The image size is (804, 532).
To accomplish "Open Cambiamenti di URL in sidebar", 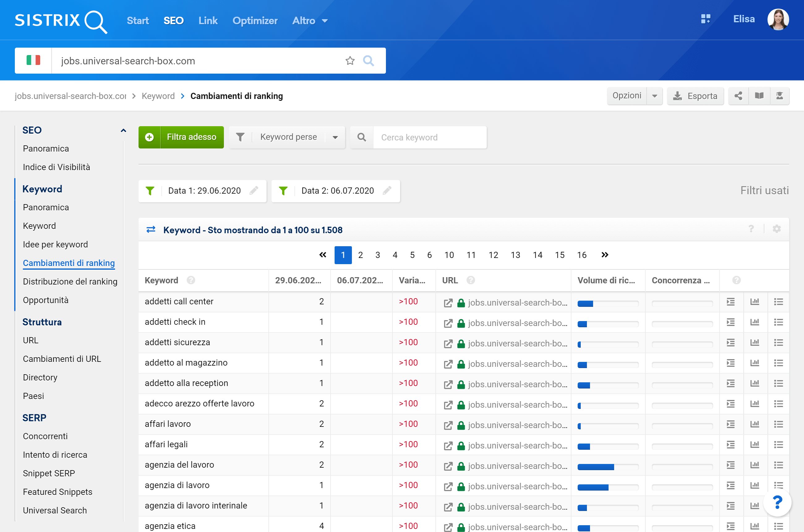I will click(62, 358).
